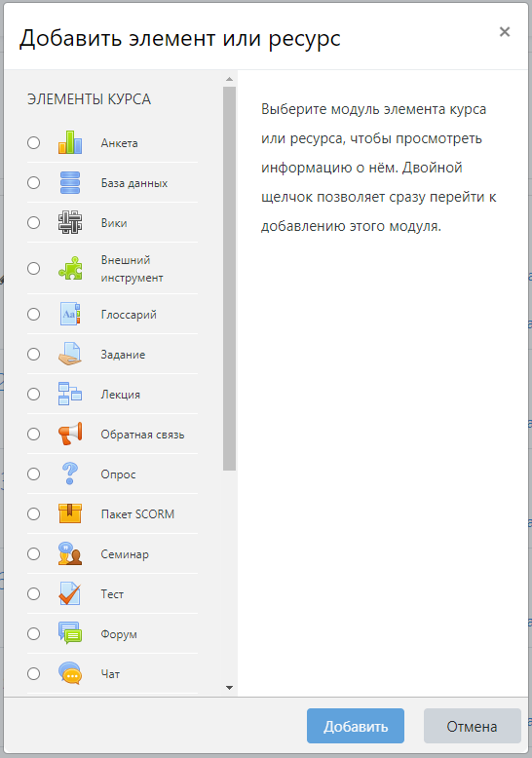Select the Задание radio button
Image resolution: width=532 pixels, height=758 pixels.
pyautogui.click(x=33, y=355)
